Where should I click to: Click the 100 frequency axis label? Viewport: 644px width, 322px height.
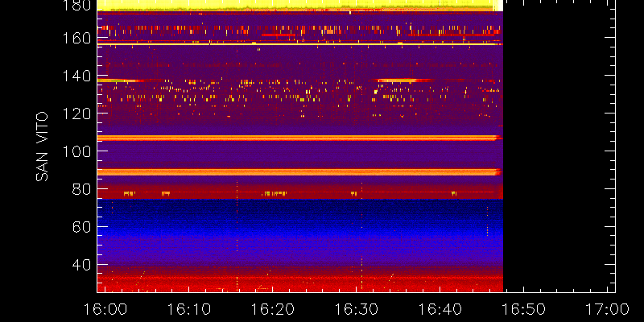[x=76, y=151]
